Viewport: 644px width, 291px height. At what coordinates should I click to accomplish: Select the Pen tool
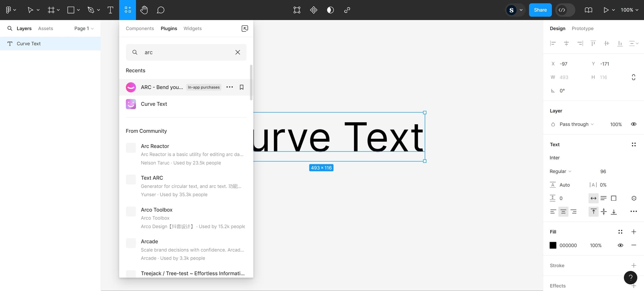(91, 10)
